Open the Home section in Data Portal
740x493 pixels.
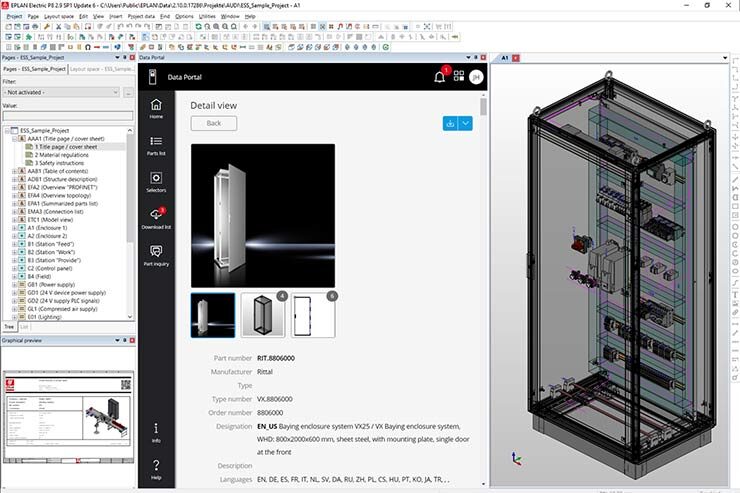[156, 107]
